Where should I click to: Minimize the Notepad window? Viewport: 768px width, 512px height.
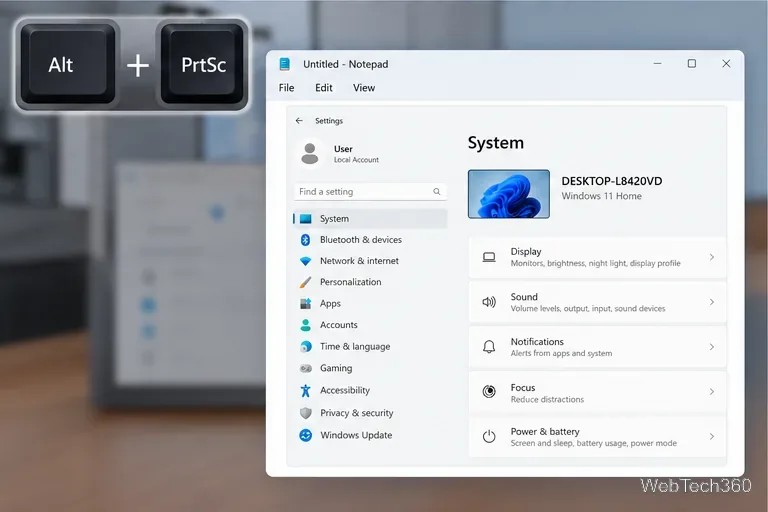pyautogui.click(x=657, y=64)
